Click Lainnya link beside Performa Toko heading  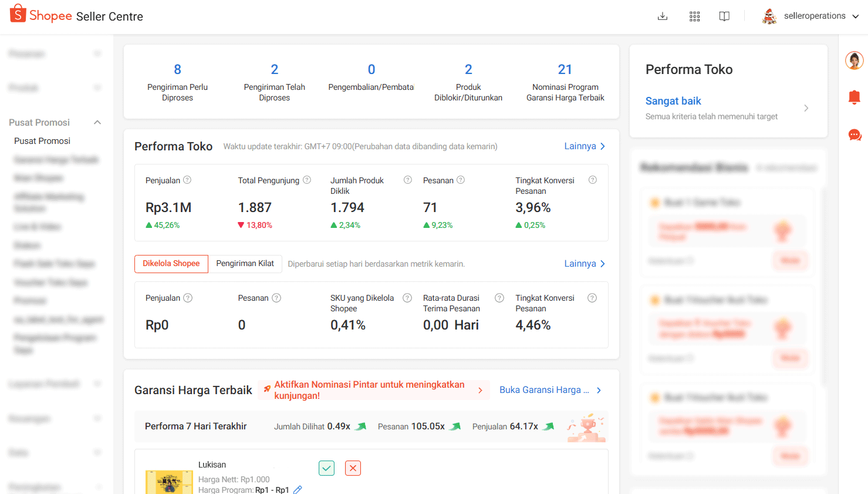pyautogui.click(x=585, y=146)
